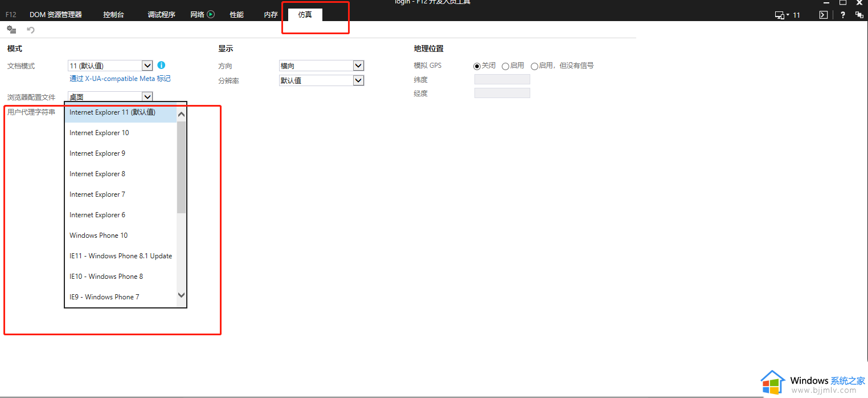Screen dimensions: 868x398
Task: Choose Internet Explorer 11 (默认值) option
Action: click(121, 112)
